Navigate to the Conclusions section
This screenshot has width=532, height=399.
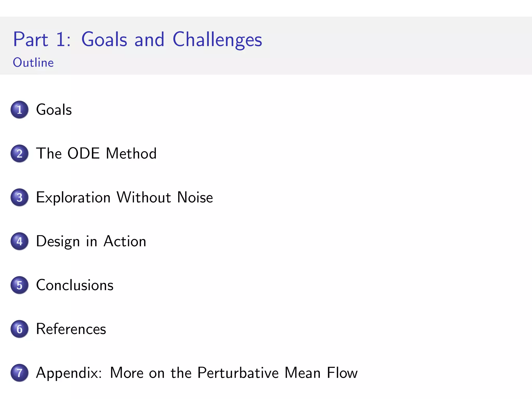coord(75,285)
